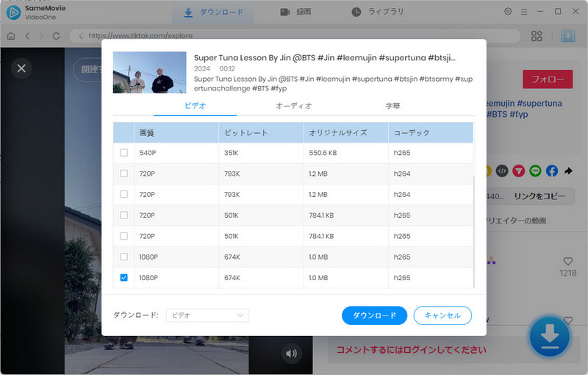Image resolution: width=588 pixels, height=375 pixels.
Task: Check the first 720P 793K row checkbox
Action: click(x=123, y=174)
